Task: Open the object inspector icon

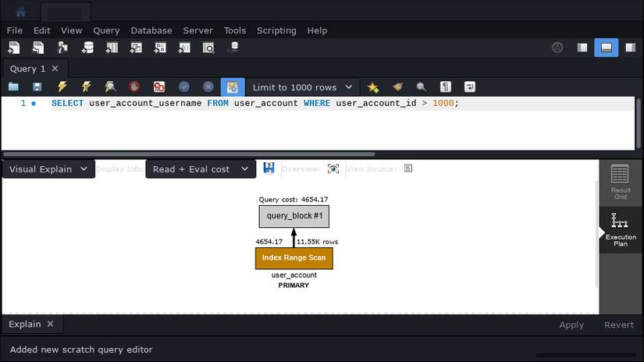Action: tap(62, 48)
